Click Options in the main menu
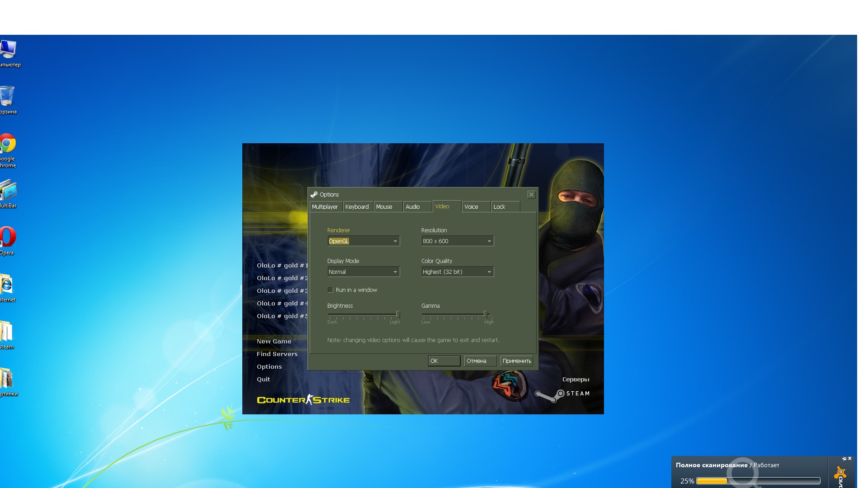The width and height of the screenshot is (868, 488). click(269, 367)
